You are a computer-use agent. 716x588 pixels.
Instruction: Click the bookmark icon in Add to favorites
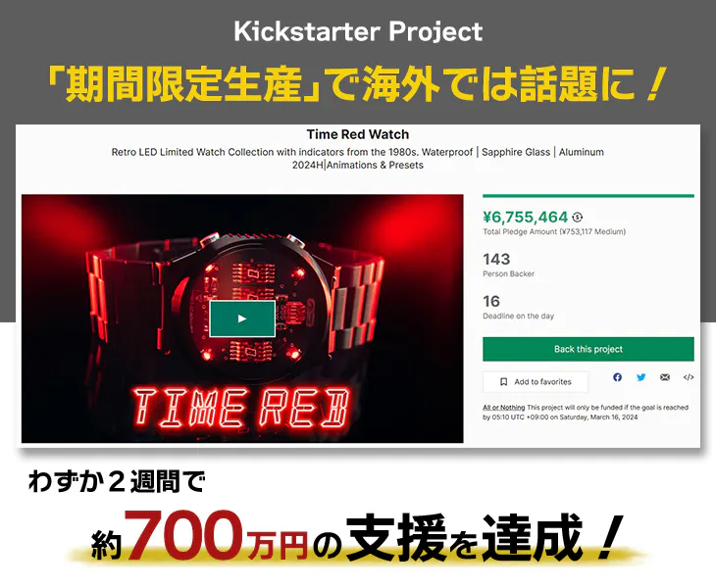504,382
